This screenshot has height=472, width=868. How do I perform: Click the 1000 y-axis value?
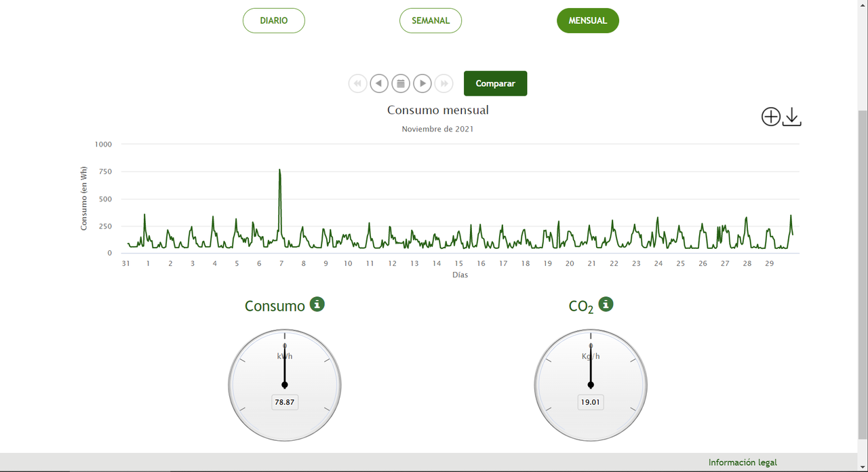click(x=104, y=144)
